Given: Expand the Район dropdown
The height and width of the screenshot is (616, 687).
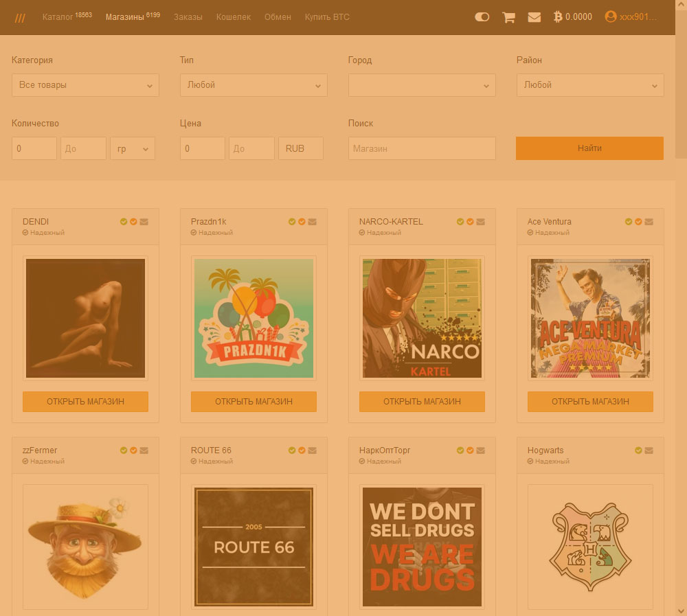Looking at the screenshot, I should pyautogui.click(x=590, y=85).
